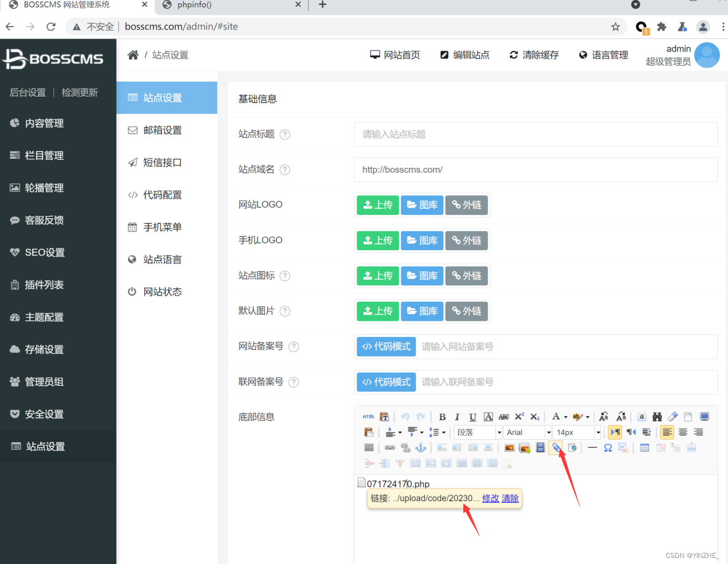
Task: Bookmark page with the star icon
Action: pyautogui.click(x=615, y=27)
